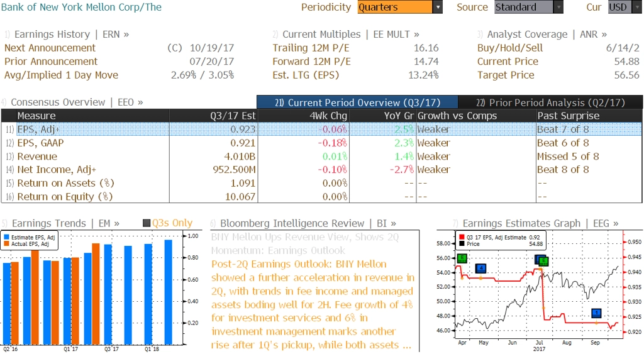Click the orange Actual EPS, Adj legend swatch
644x354 pixels.
coord(6,244)
